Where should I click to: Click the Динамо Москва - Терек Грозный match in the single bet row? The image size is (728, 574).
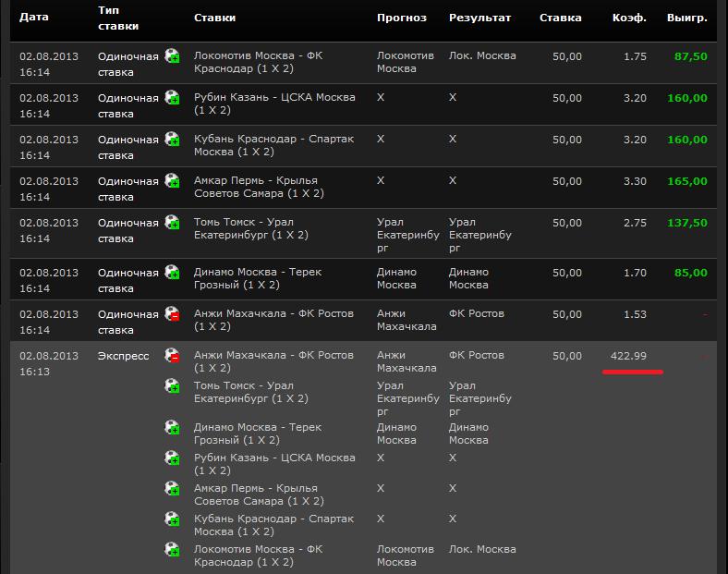click(258, 278)
